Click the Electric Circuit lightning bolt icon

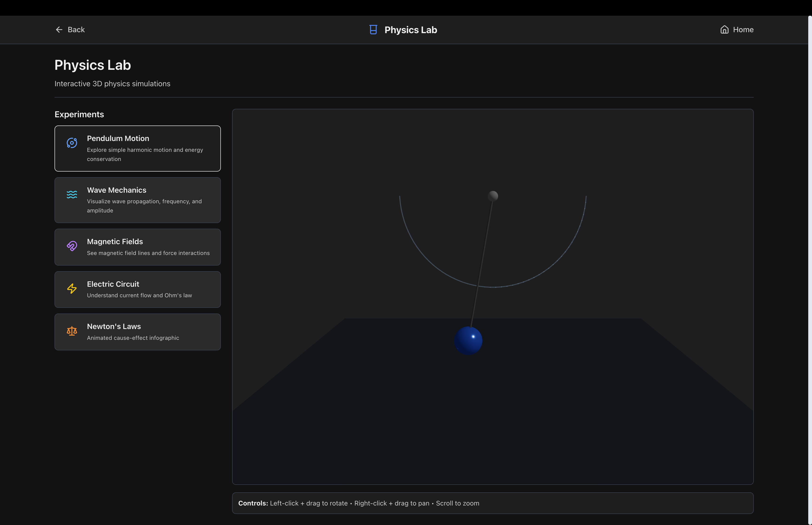[72, 288]
